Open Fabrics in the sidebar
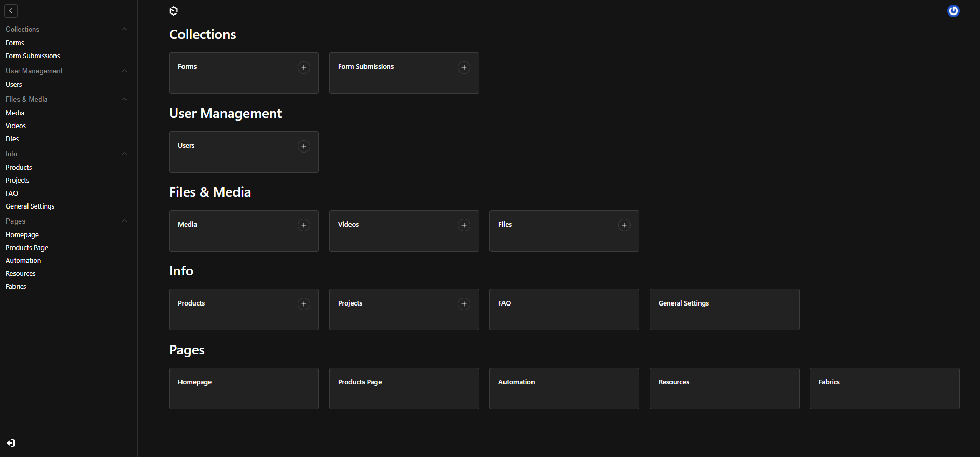The width and height of the screenshot is (980, 457). [x=16, y=286]
